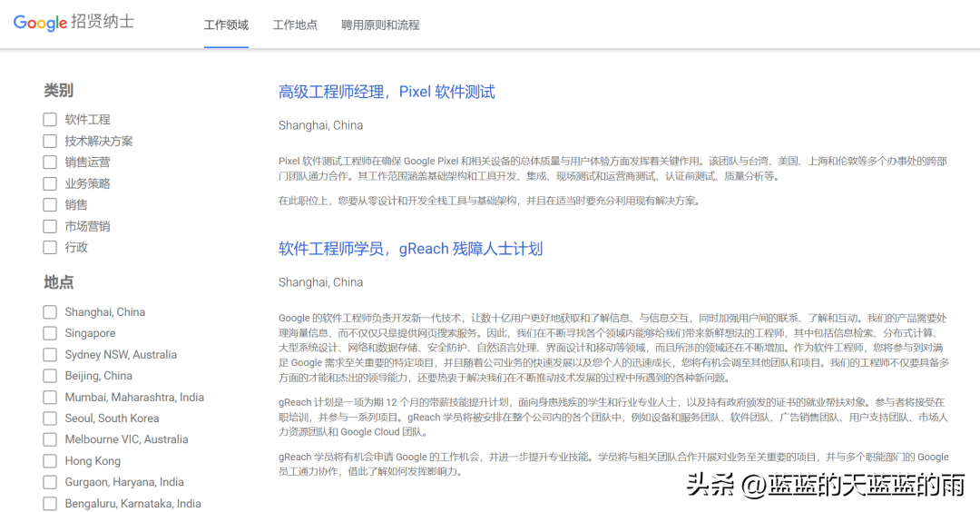Viewport: 980px width, 512px height.
Task: Click the 地点 section heading
Action: point(58,282)
